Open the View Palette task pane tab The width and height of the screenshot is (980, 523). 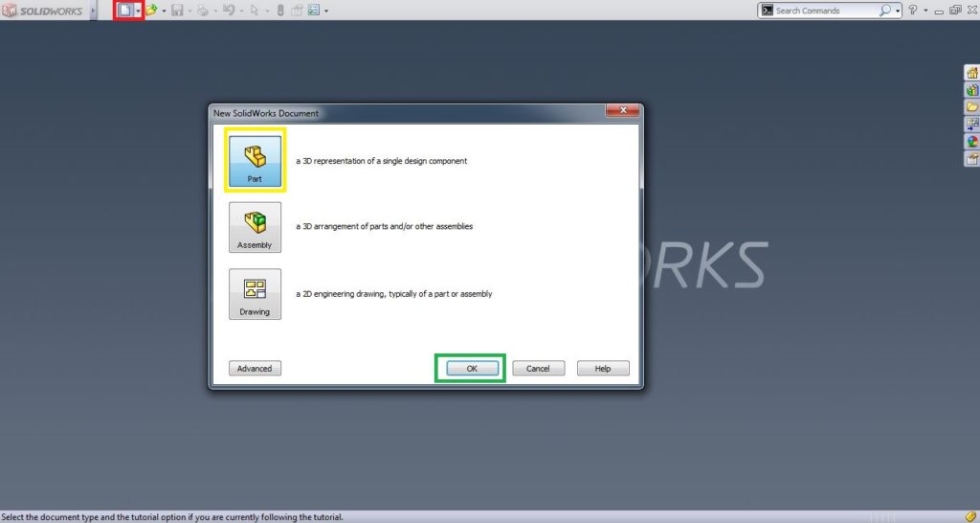972,125
